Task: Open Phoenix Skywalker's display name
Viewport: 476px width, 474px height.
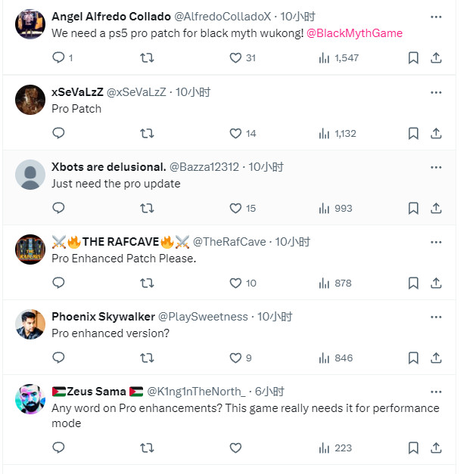Action: (x=101, y=317)
